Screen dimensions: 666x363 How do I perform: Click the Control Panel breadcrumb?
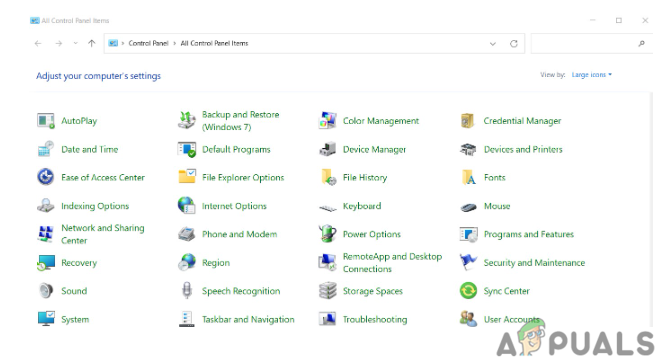148,43
